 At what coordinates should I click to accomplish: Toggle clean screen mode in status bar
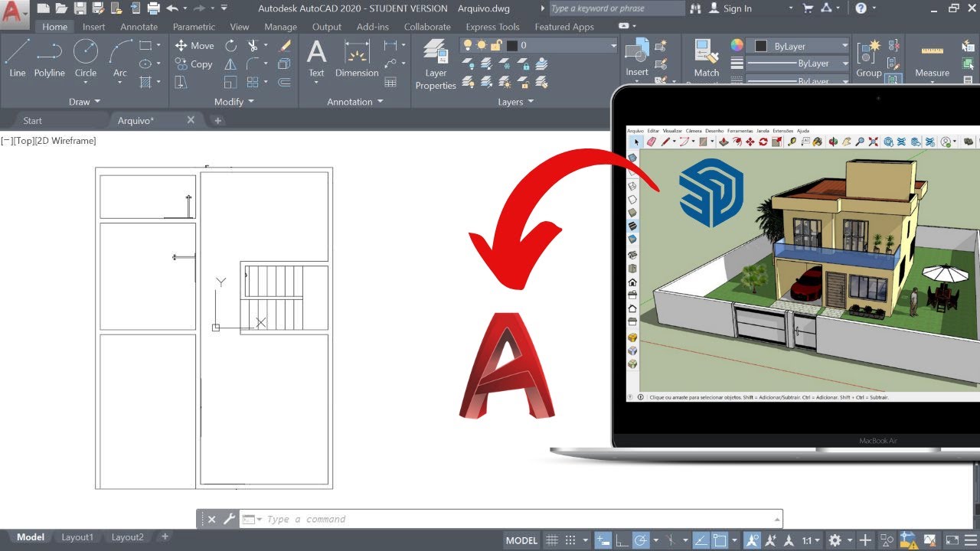[952, 540]
